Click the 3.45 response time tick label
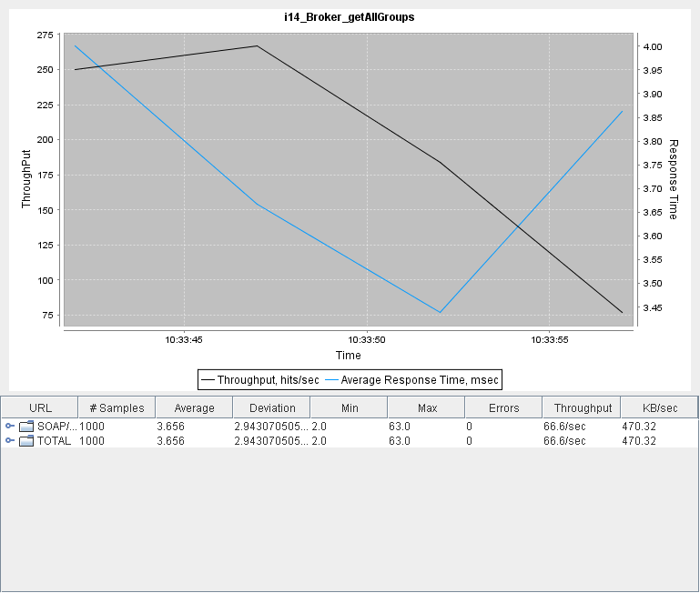Image resolution: width=700 pixels, height=593 pixels. coord(653,307)
